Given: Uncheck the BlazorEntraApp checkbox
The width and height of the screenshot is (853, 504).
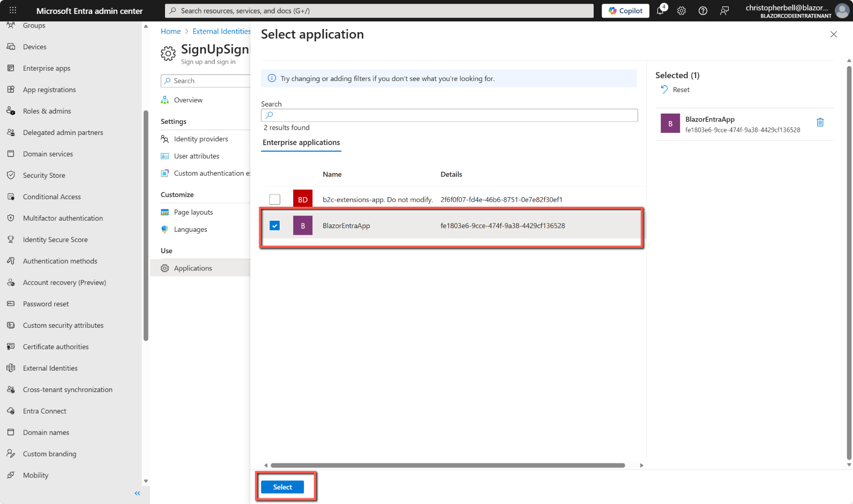Looking at the screenshot, I should [275, 225].
